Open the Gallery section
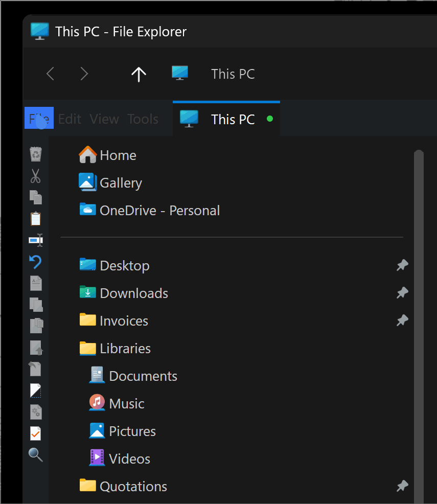The image size is (437, 504). (120, 182)
